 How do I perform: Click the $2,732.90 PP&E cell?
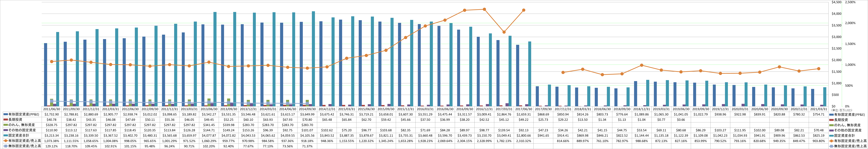click(x=52, y=114)
